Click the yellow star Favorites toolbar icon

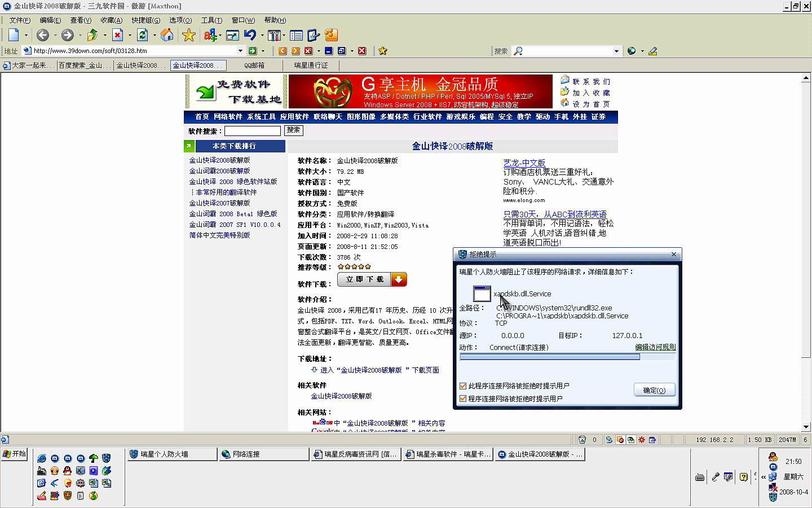[x=189, y=35]
